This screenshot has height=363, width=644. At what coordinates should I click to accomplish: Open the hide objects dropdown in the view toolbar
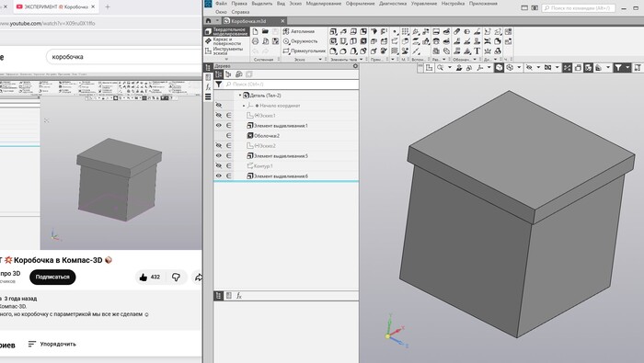tap(538, 68)
